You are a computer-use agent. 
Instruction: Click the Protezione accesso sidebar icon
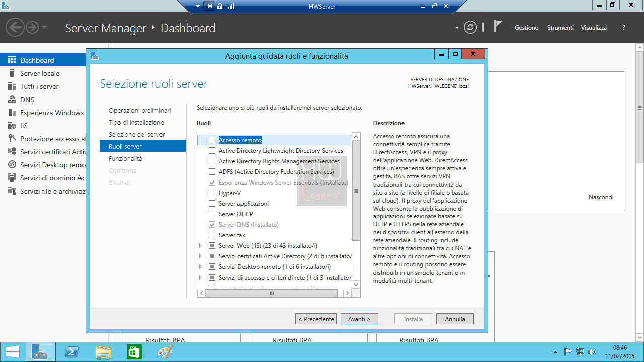12,139
